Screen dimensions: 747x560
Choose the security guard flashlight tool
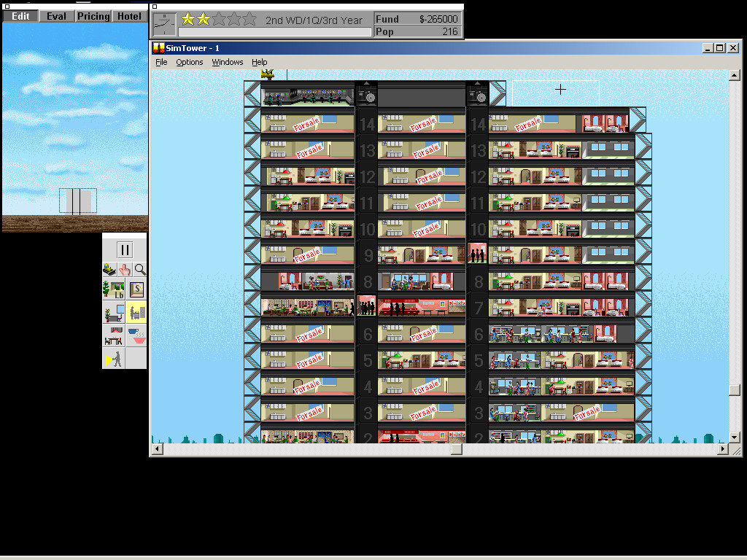[114, 358]
